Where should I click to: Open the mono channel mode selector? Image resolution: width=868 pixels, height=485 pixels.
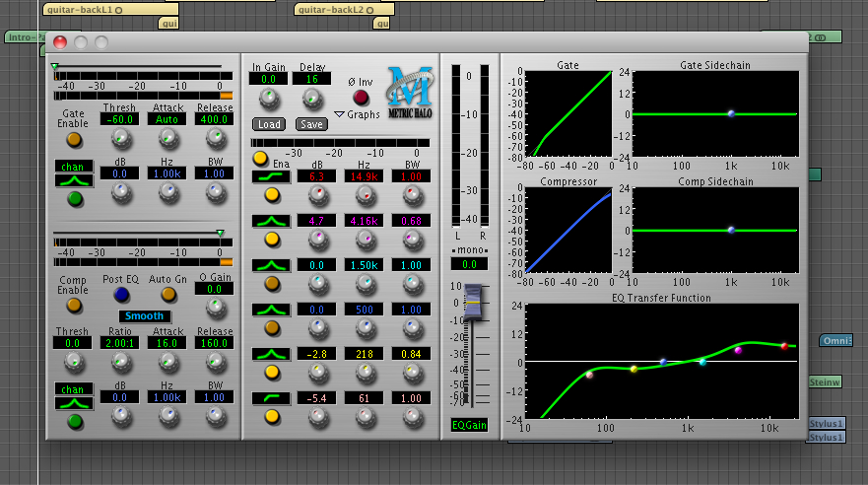click(x=469, y=250)
